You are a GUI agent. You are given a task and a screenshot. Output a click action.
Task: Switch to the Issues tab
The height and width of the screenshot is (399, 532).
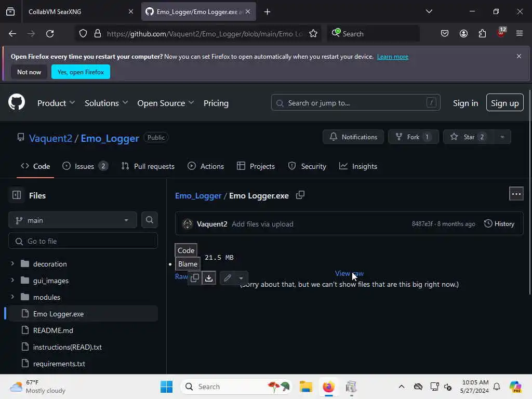[85, 166]
